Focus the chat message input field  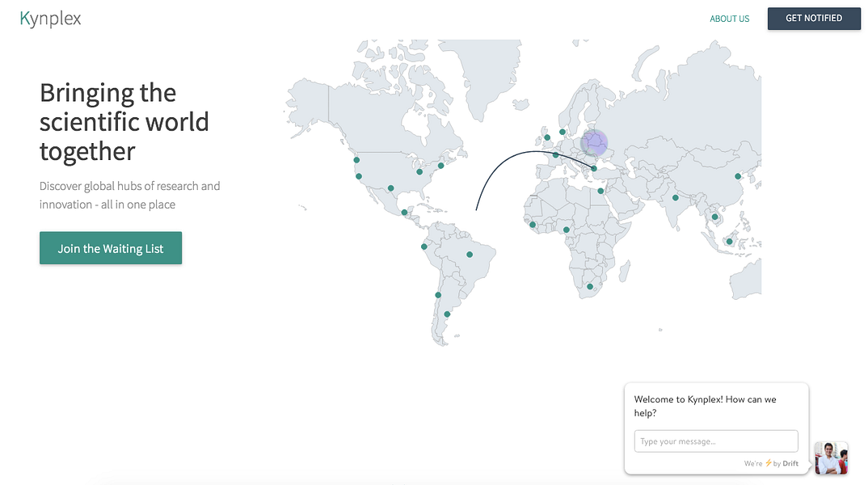tap(716, 441)
